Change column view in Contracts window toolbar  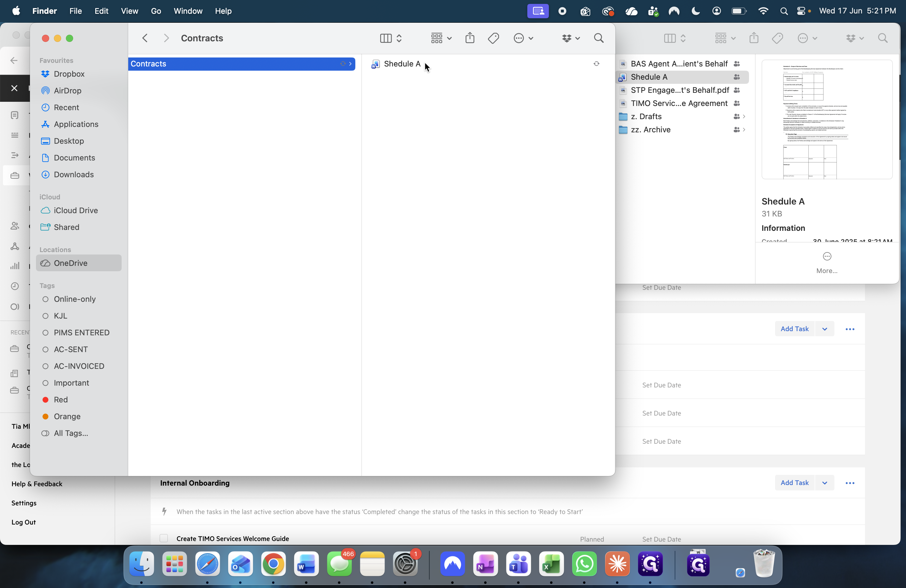click(391, 38)
